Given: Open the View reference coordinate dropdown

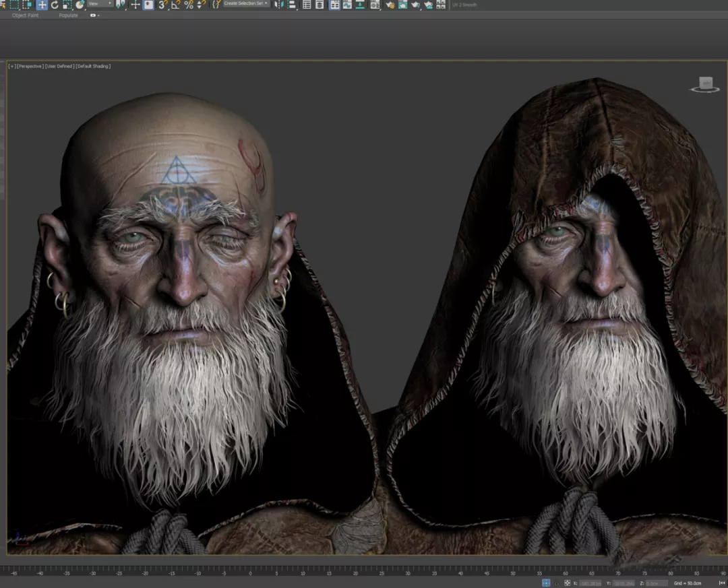Looking at the screenshot, I should pos(100,4).
